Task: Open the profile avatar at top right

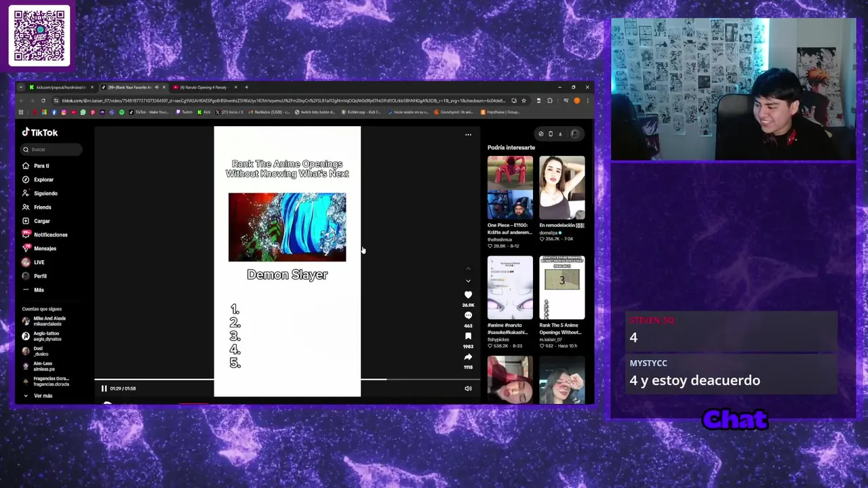Action: tap(575, 134)
